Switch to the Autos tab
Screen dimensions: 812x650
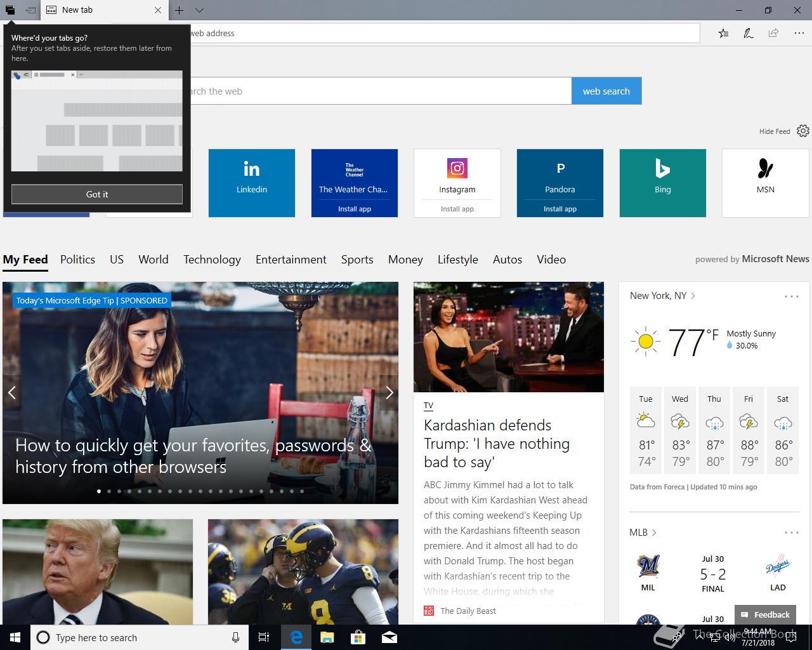tap(507, 259)
